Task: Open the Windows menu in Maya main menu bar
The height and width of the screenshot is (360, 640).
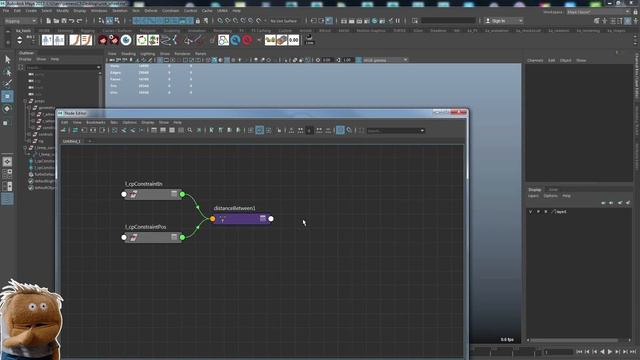Action: pos(99,11)
